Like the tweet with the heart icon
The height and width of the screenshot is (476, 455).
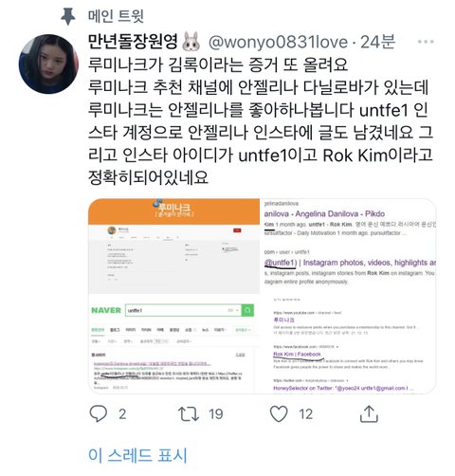[x=279, y=413]
